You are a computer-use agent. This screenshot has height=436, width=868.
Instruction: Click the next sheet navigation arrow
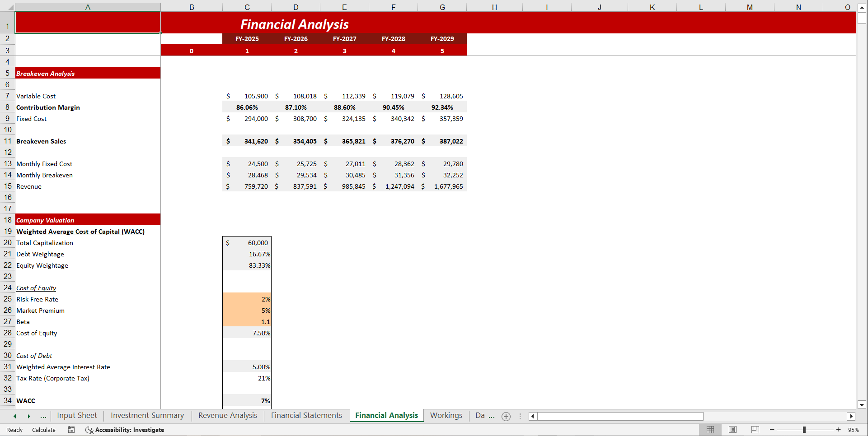pyautogui.click(x=29, y=416)
